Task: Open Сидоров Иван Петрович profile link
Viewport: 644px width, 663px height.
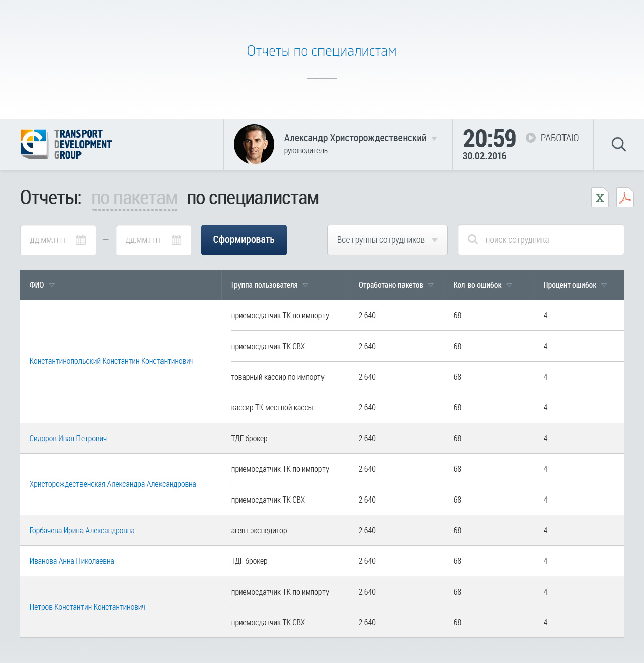Action: [68, 439]
